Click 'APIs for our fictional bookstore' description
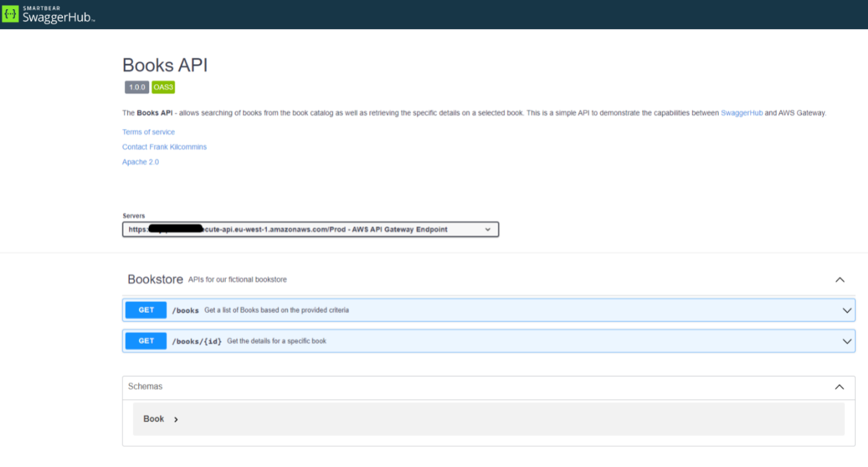 [237, 280]
